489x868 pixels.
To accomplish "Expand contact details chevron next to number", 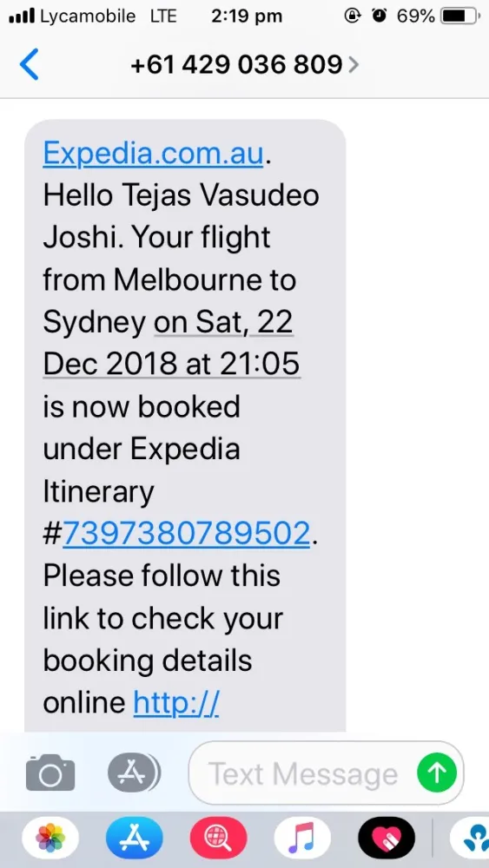I will tap(353, 65).
